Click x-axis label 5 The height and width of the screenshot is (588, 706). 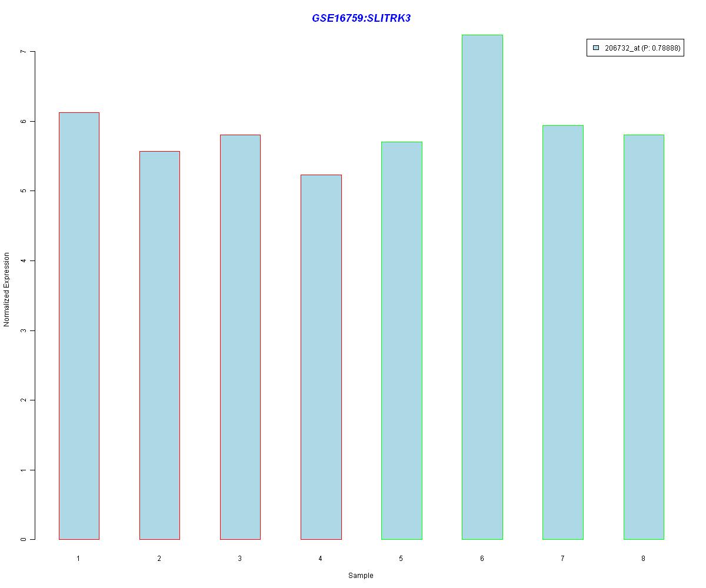click(401, 558)
